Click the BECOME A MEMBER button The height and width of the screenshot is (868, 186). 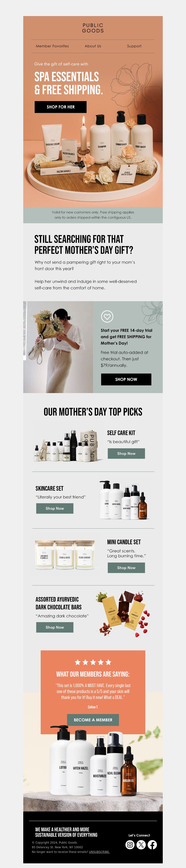click(x=93, y=720)
